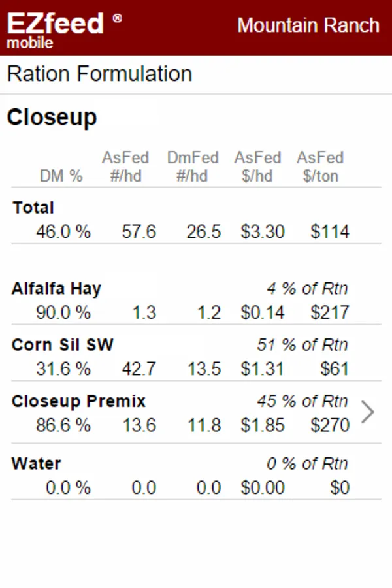
Task: Open the Closeup Premix chevron arrow
Action: (368, 412)
